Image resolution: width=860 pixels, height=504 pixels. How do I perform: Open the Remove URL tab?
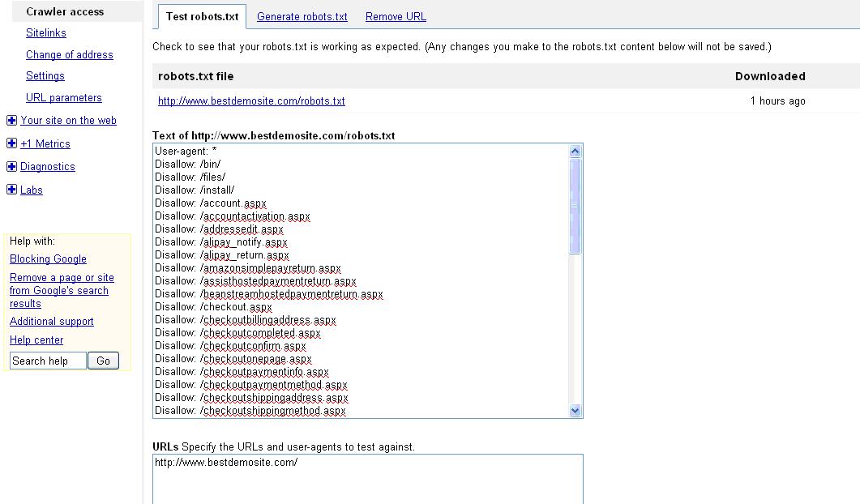[x=396, y=16]
